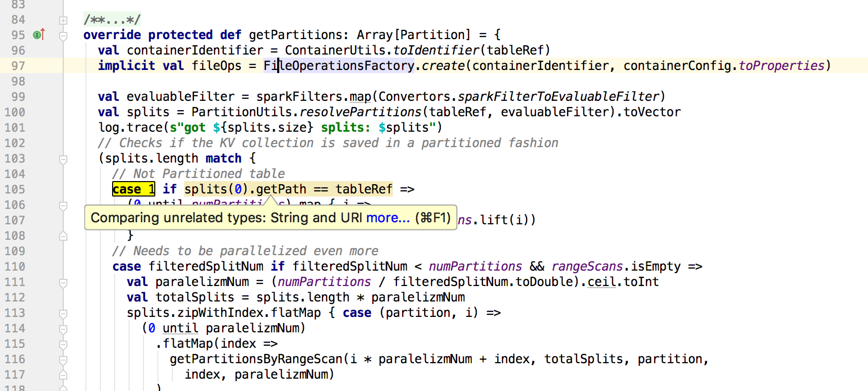
Task: Click 'toIdentifier' method call on line 96
Action: coord(436,50)
